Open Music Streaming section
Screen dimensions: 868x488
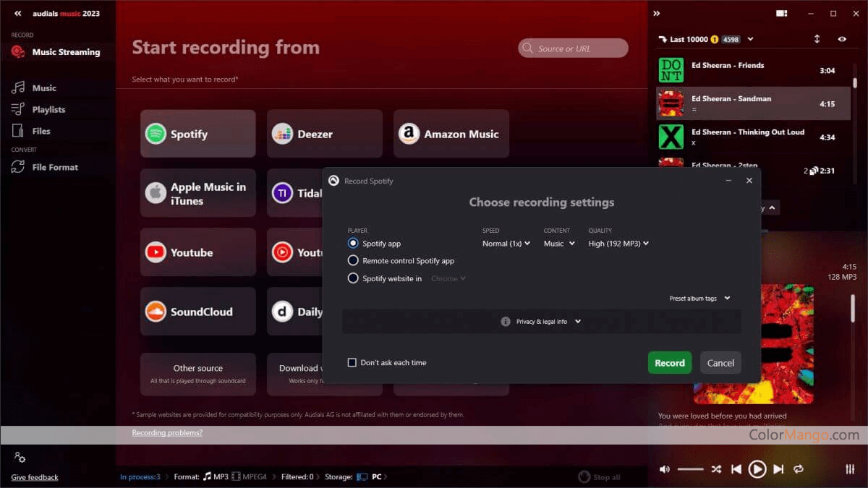tap(56, 52)
